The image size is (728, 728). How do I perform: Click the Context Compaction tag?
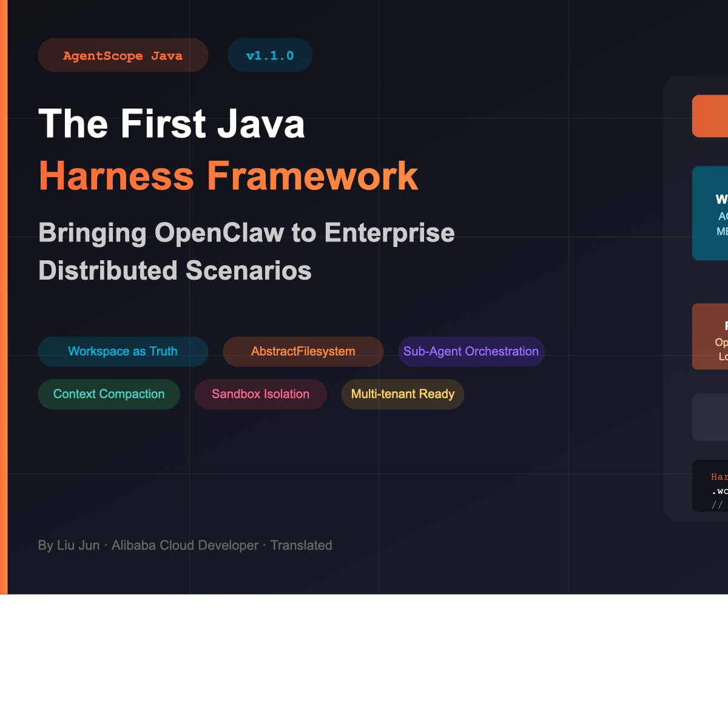point(109,394)
